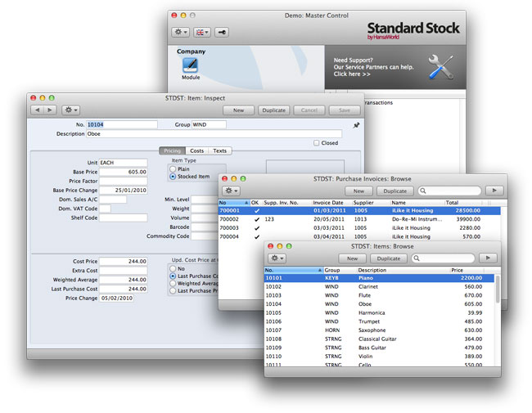The width and height of the screenshot is (532, 413).
Task: Select Weighted Average radio option
Action: click(x=173, y=283)
